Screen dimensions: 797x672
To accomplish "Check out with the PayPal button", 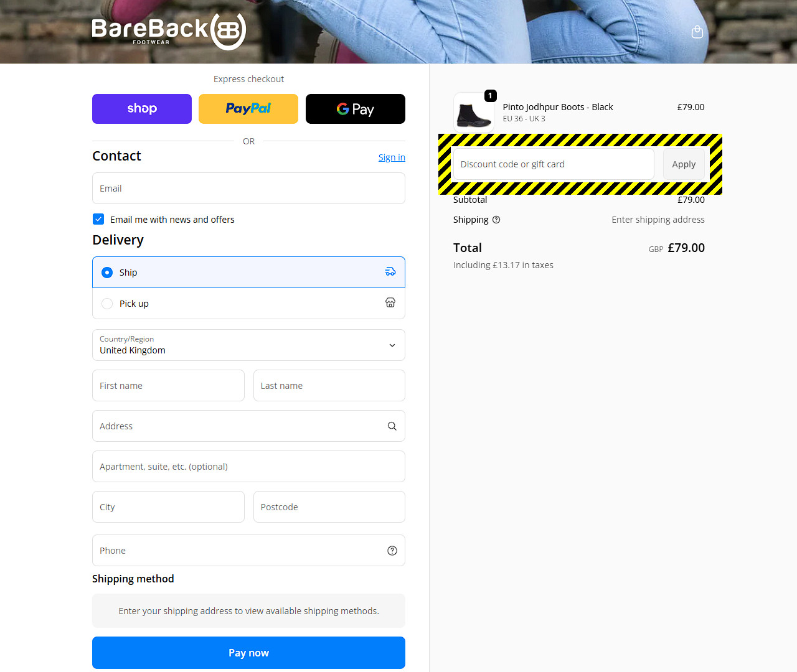I will point(248,109).
